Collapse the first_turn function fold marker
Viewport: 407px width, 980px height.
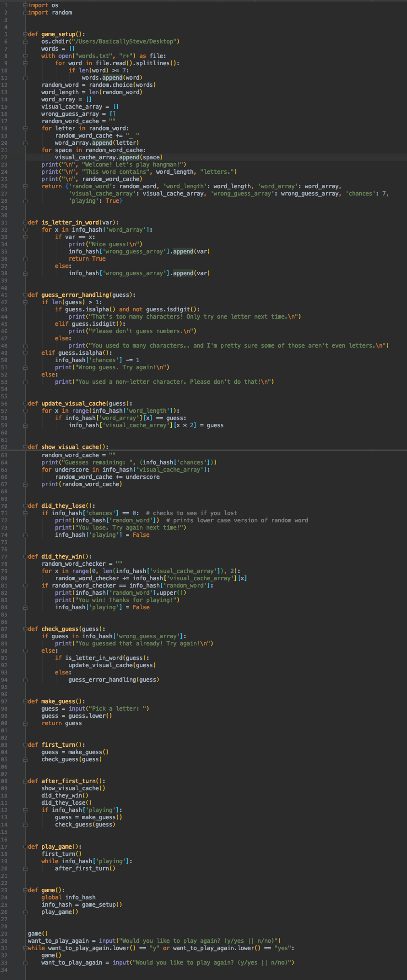(25, 745)
